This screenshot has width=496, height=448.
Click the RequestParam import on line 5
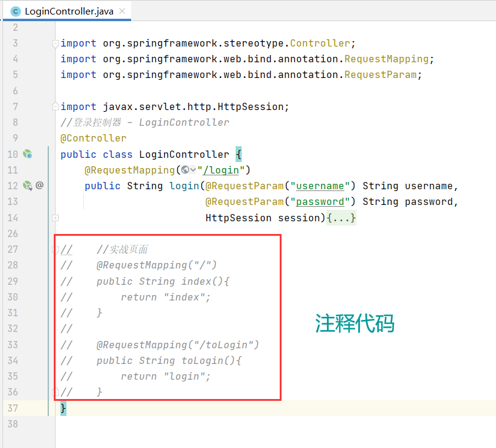(380, 75)
